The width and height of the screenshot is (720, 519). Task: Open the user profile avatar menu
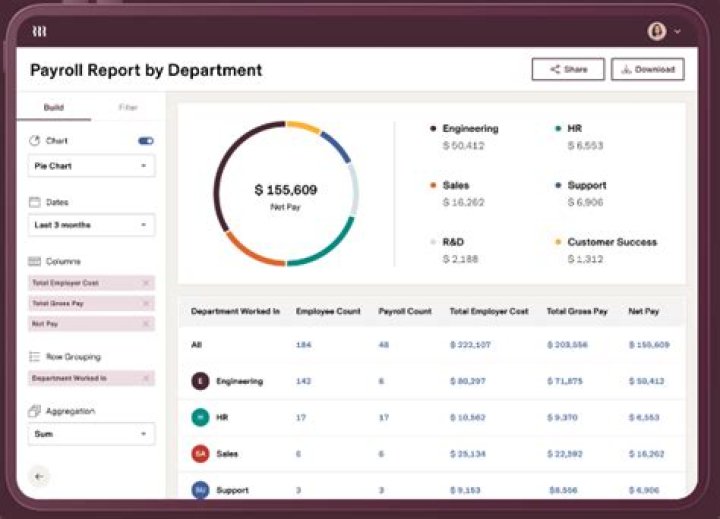657,31
